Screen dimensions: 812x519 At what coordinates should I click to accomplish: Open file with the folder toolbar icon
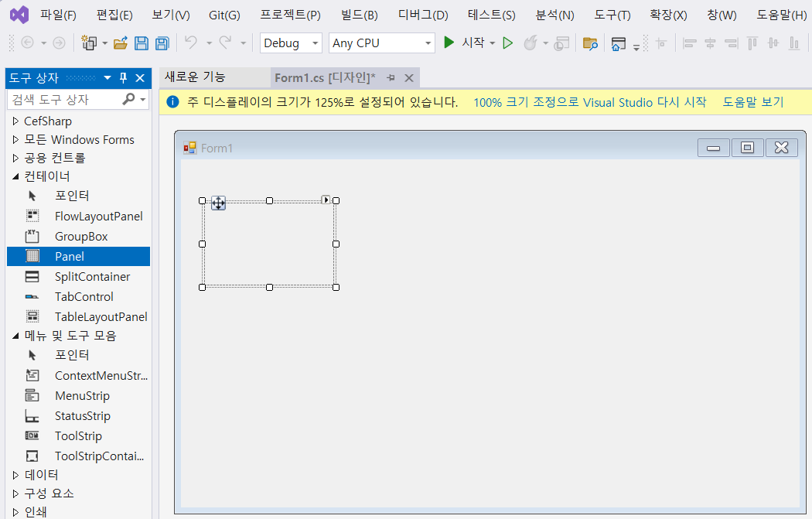[121, 43]
